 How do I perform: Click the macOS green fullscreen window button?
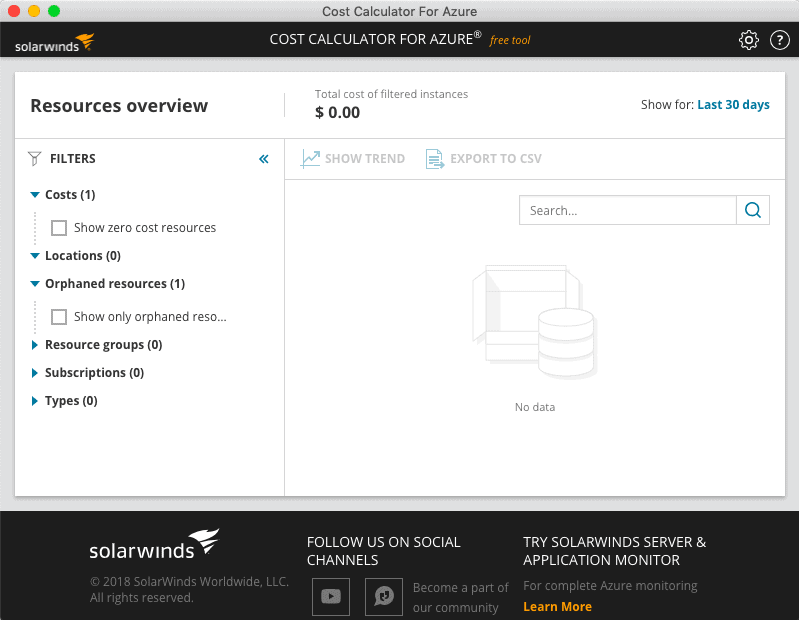pyautogui.click(x=54, y=11)
